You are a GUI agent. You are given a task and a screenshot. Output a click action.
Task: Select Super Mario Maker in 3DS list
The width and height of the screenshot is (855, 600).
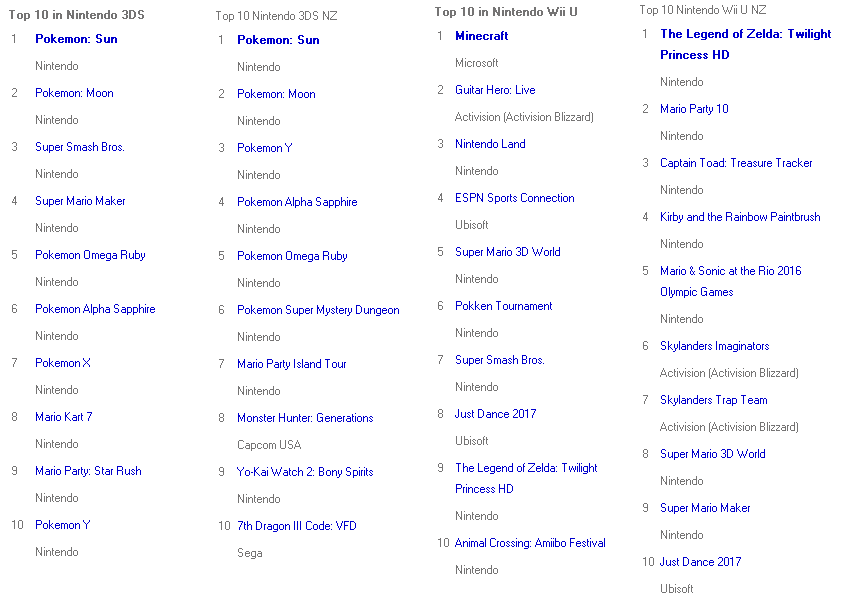coord(80,201)
